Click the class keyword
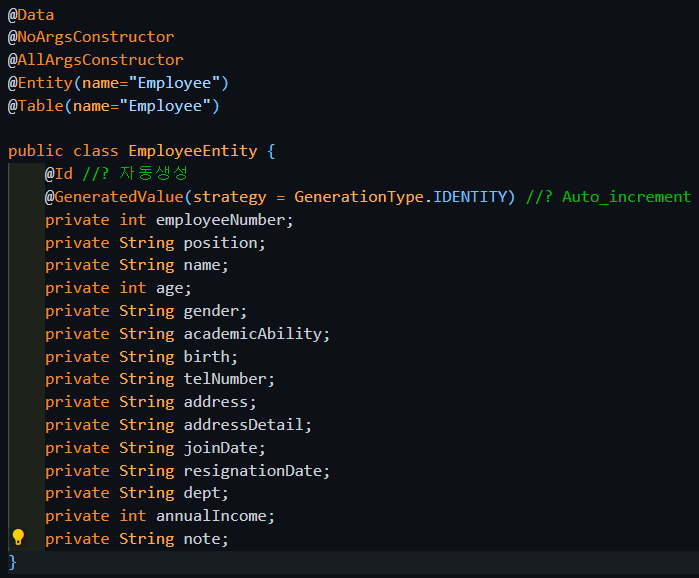Image resolution: width=699 pixels, height=578 pixels. [95, 151]
